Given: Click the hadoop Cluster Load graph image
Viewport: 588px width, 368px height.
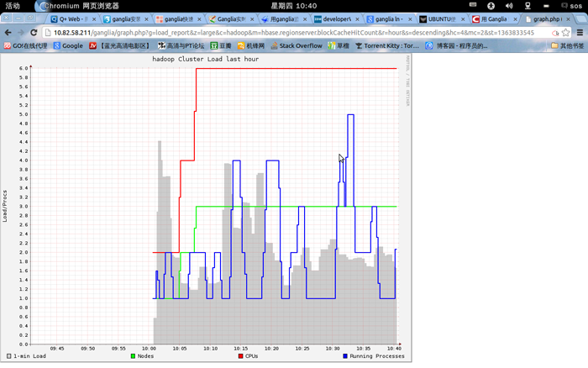Looking at the screenshot, I should (206, 208).
